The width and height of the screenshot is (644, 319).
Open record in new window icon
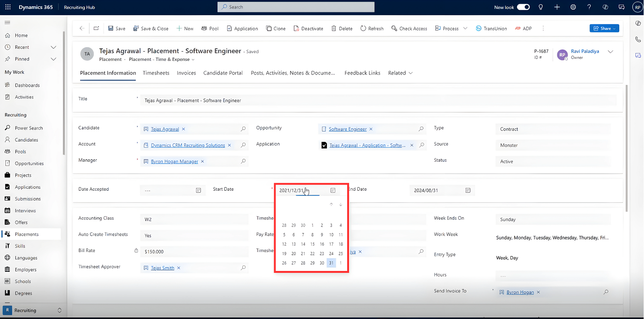coord(96,28)
